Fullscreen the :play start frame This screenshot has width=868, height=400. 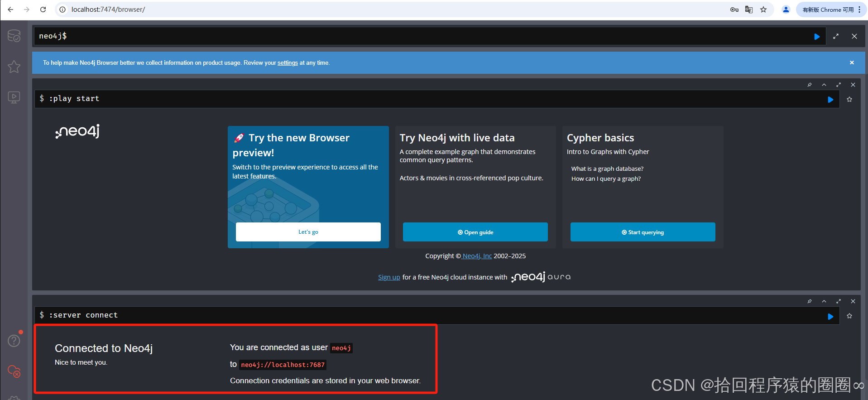[x=839, y=85]
